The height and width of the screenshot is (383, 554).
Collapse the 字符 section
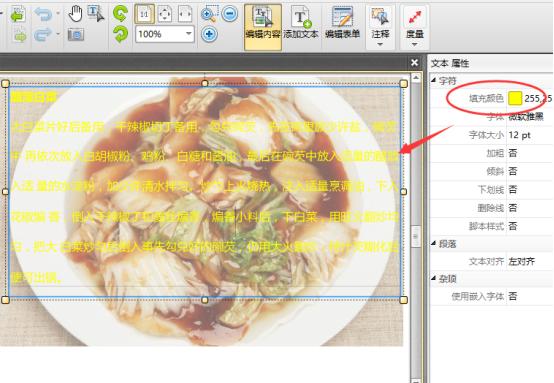click(x=434, y=80)
